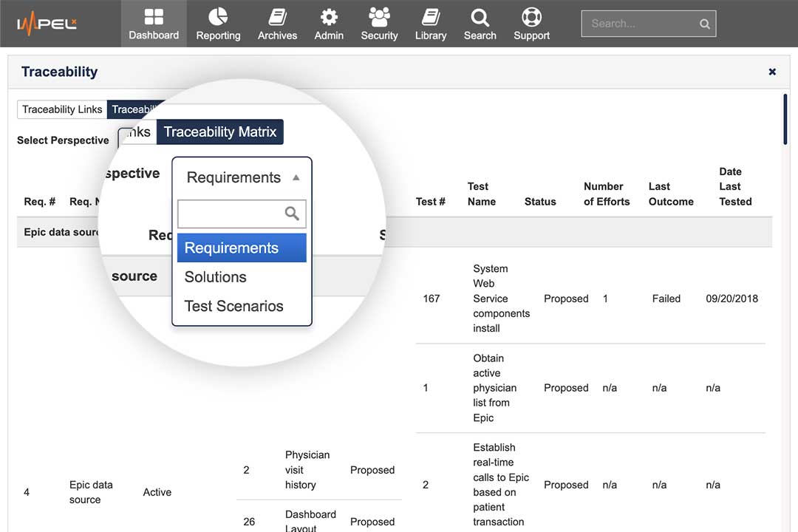Open the Archives section
Image resolution: width=798 pixels, height=532 pixels.
(277, 24)
